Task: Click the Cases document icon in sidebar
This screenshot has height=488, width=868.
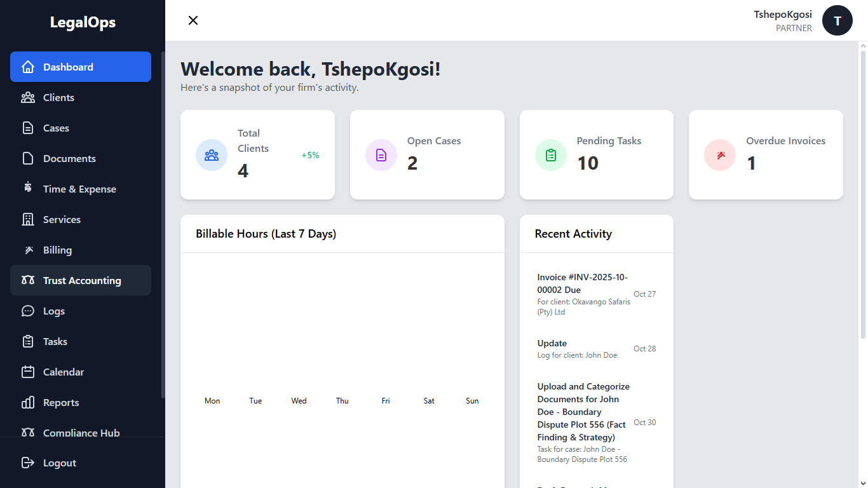Action: coord(28,128)
